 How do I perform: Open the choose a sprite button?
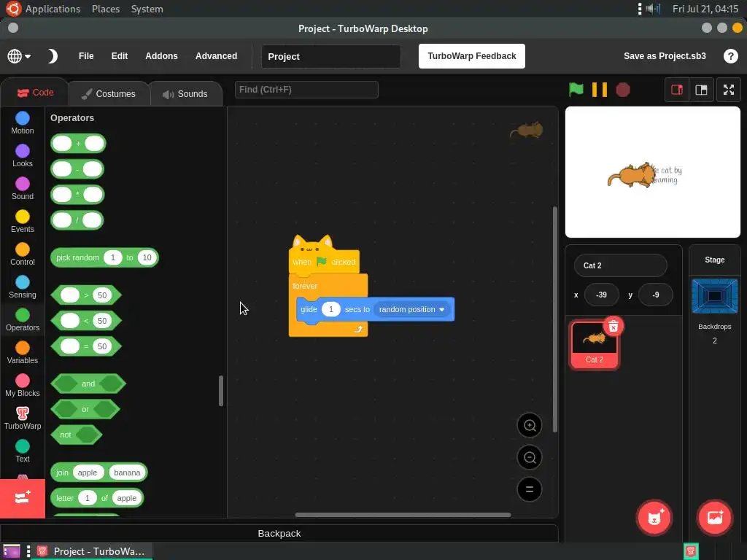click(x=654, y=517)
